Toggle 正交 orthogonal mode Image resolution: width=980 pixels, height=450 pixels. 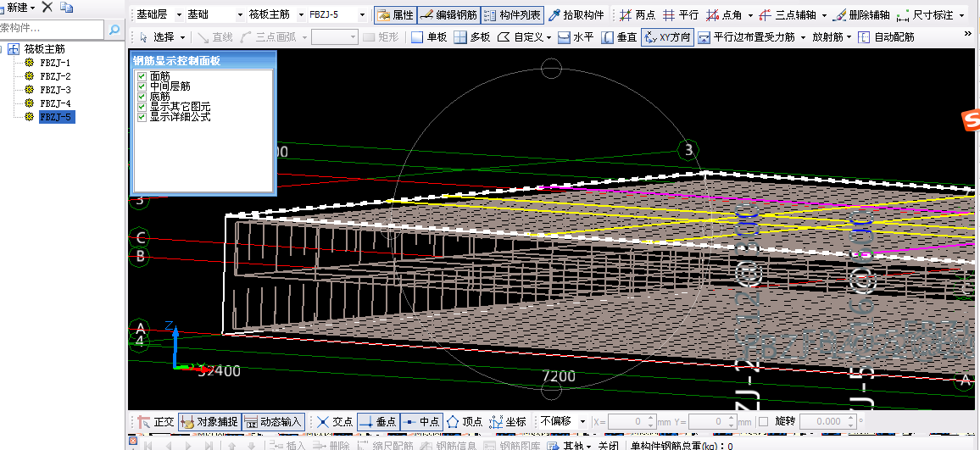[156, 422]
